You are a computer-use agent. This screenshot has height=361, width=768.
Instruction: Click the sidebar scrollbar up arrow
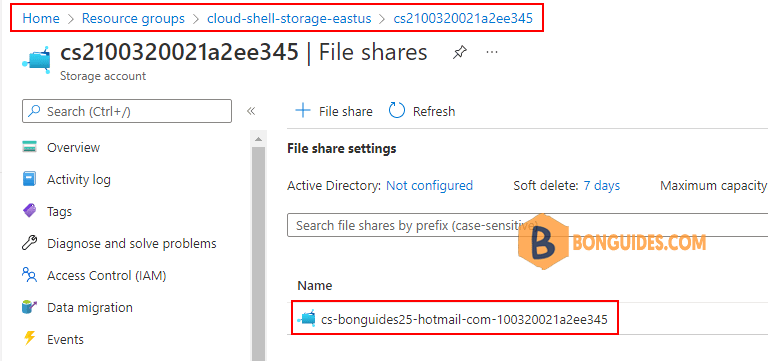pos(259,140)
